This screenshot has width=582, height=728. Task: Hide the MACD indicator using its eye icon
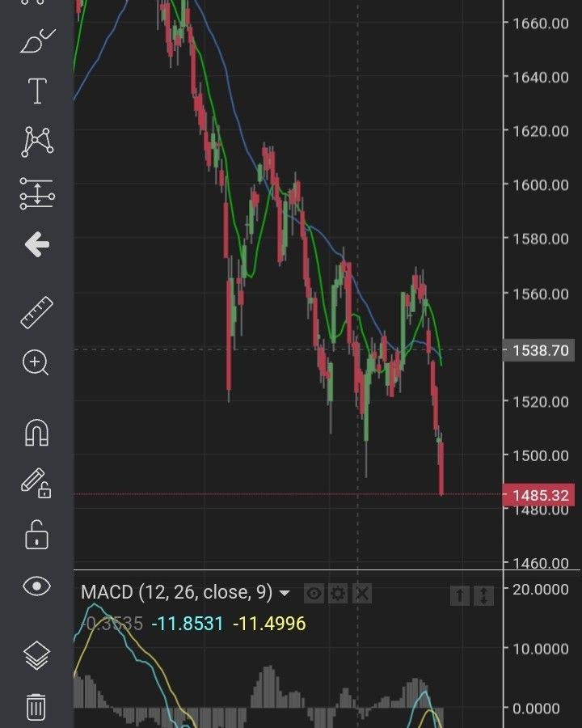click(x=314, y=595)
